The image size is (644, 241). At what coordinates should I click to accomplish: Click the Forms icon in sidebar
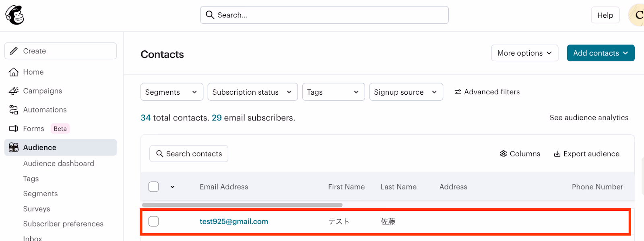coord(14,129)
